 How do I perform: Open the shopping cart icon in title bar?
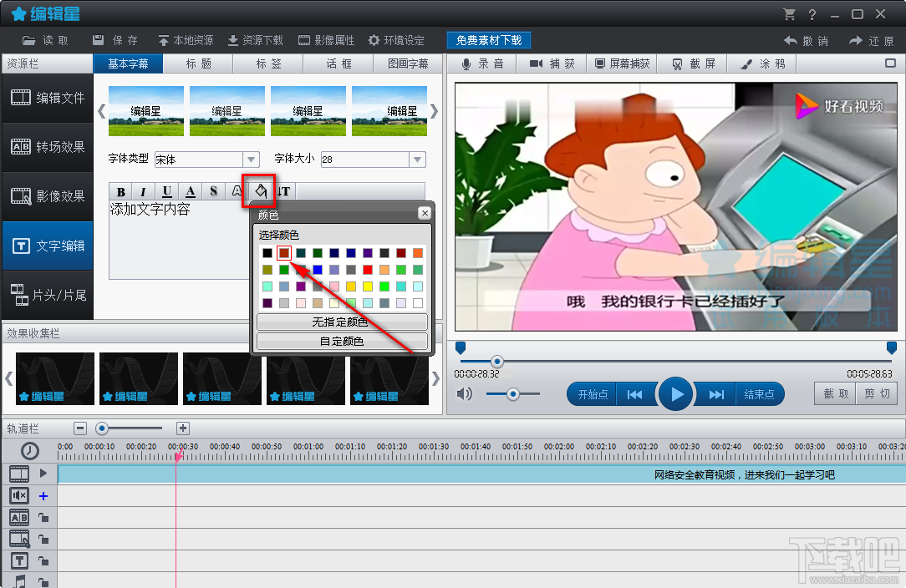point(789,14)
